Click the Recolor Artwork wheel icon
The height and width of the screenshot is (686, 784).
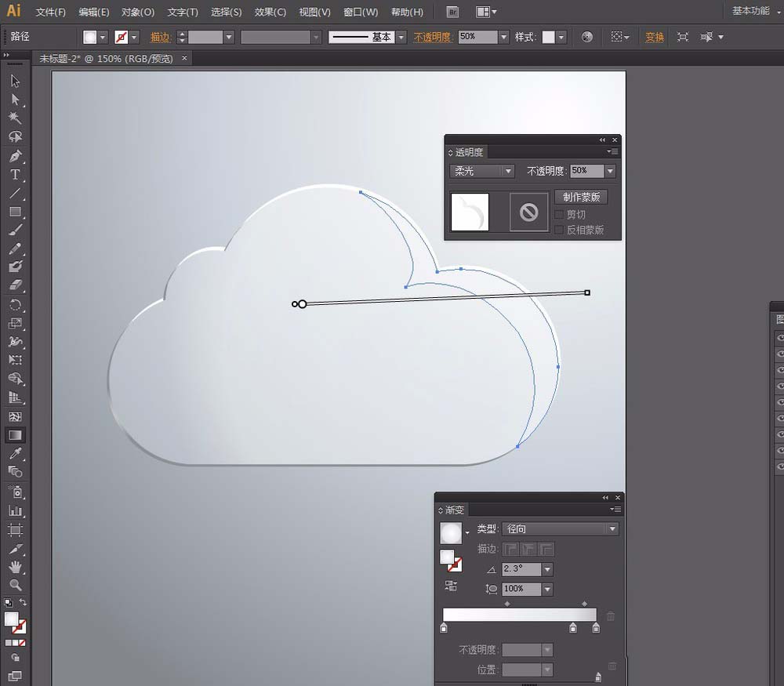click(587, 37)
